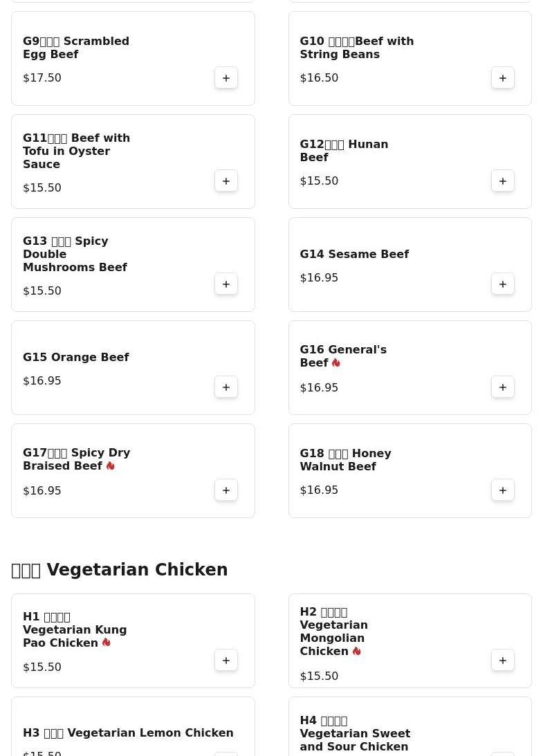
Task: Add H2 Vegetarian Mongolian Chicken
Action: tap(503, 661)
